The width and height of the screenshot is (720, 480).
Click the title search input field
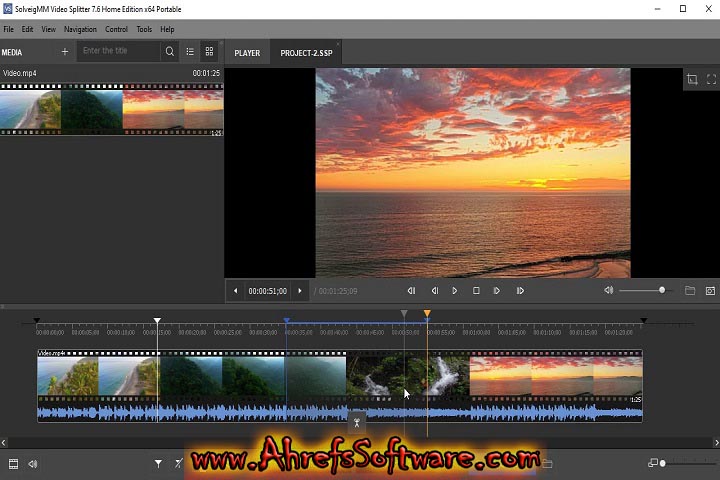coord(118,51)
